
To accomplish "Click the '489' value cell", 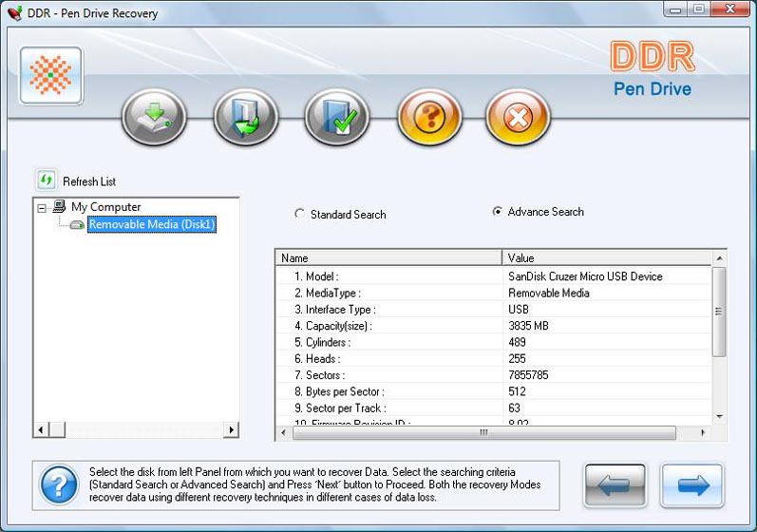I will [x=517, y=342].
